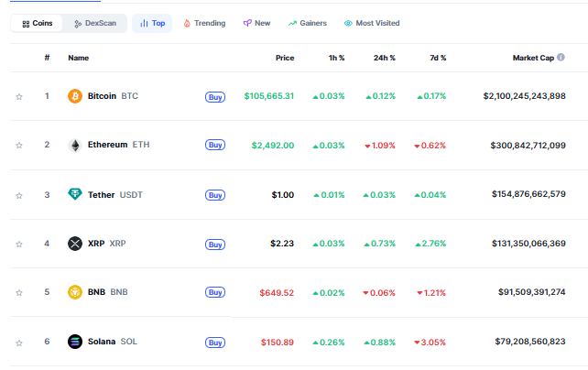Click XRP 7d change 2.76%
Image resolution: width=588 pixels, height=370 pixels.
(x=430, y=244)
